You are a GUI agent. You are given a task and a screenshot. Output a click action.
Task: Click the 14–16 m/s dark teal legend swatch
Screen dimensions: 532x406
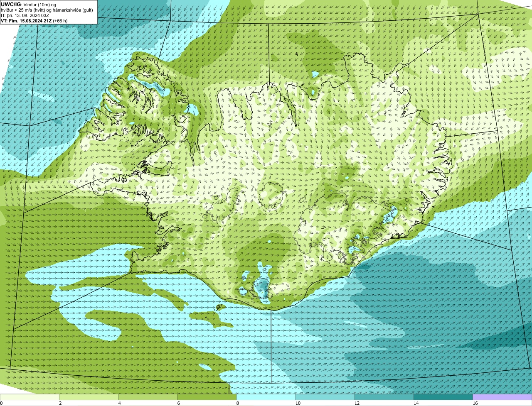pos(443,397)
